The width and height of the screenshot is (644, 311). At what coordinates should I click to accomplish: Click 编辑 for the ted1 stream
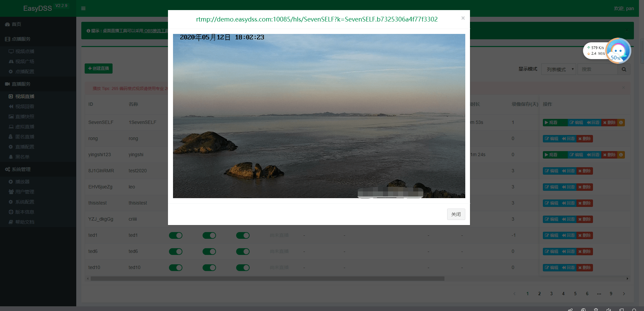point(552,235)
